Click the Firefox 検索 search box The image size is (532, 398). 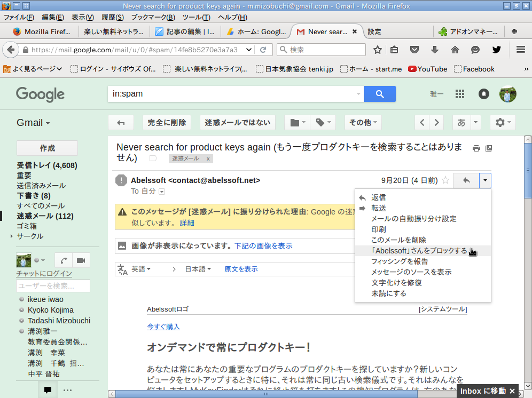coord(322,50)
